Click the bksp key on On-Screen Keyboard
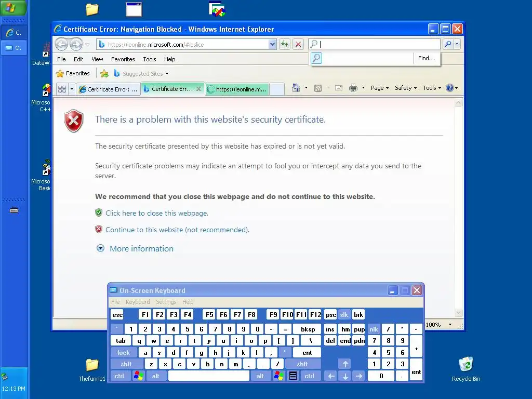The image size is (532, 399). (308, 329)
